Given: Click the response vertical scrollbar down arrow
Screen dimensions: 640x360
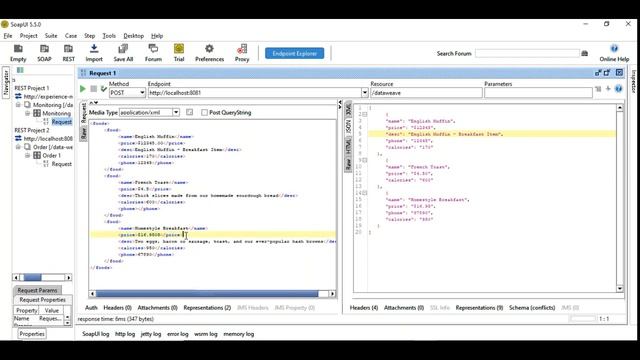Looking at the screenshot, I should (620, 289).
